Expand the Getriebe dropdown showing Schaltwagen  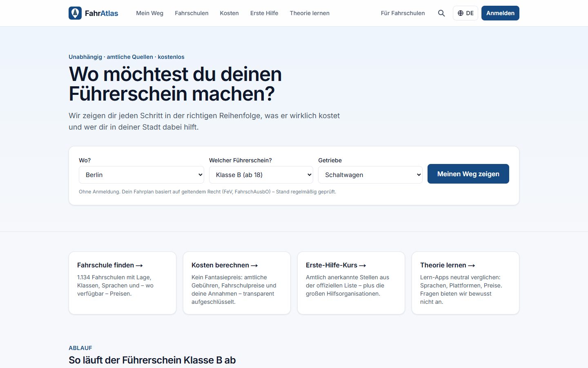coord(370,175)
